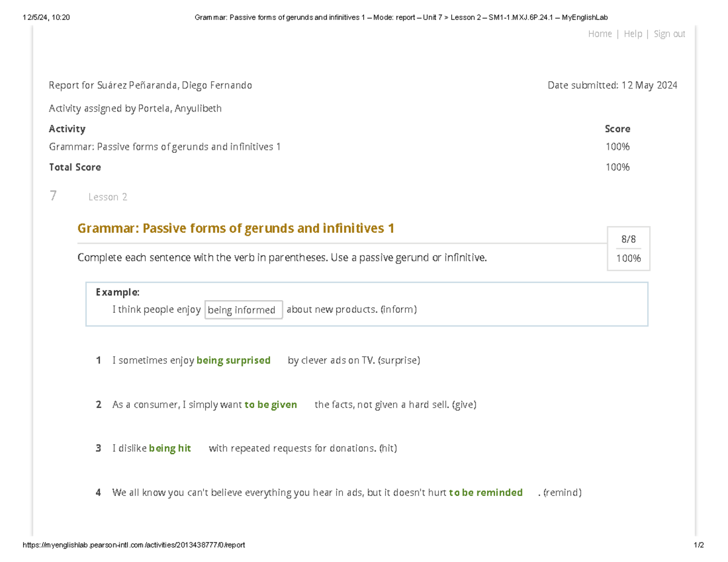Select the example 'being informed' input field
The width and height of the screenshot is (728, 562).
pyautogui.click(x=244, y=310)
